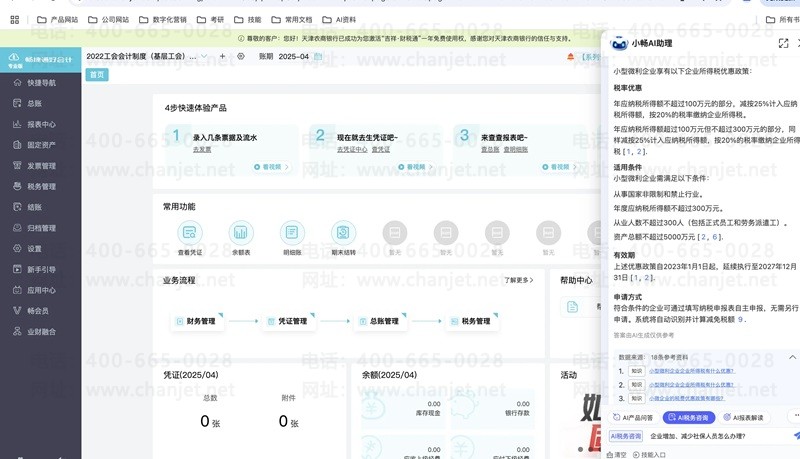Click the 查凭证 link in step 2
The image size is (800, 459).
point(381,149)
